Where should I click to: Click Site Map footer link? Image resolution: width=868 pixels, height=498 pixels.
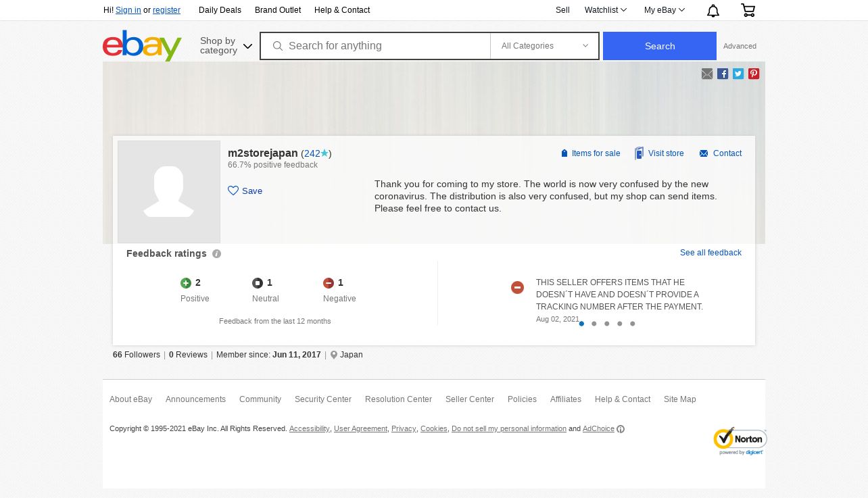pos(679,399)
